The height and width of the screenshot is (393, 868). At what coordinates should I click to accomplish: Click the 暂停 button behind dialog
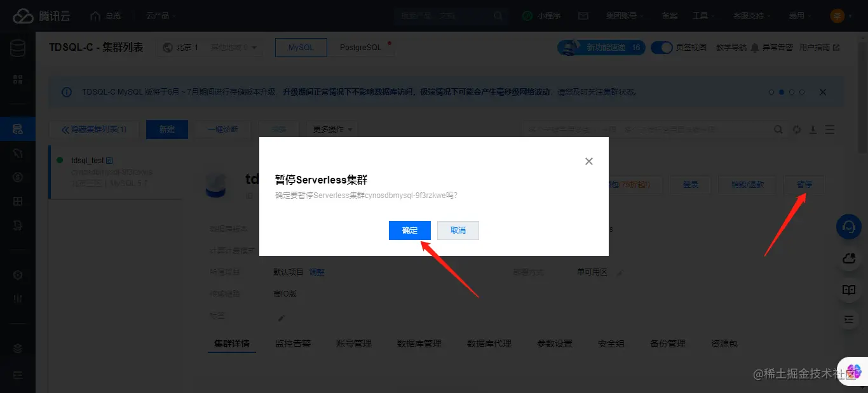pos(804,185)
